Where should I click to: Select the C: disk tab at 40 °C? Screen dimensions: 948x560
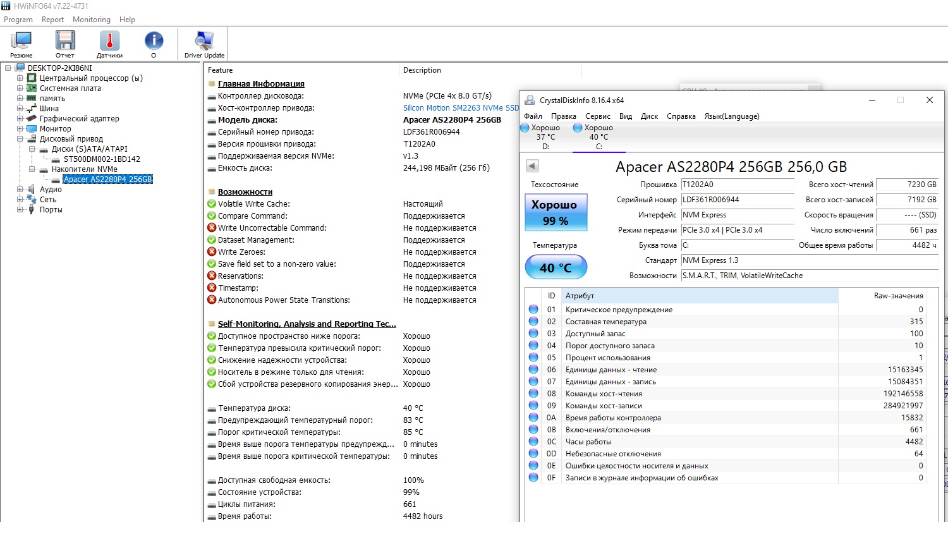(x=599, y=137)
